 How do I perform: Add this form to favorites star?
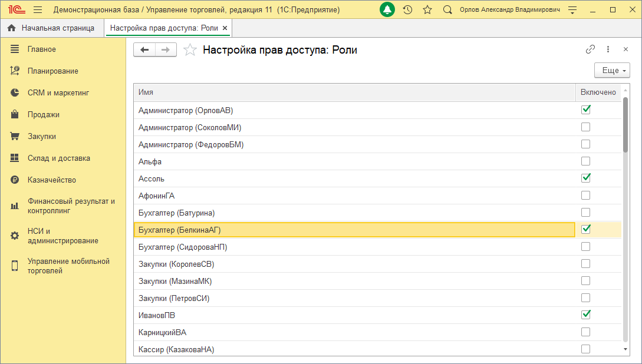point(190,50)
